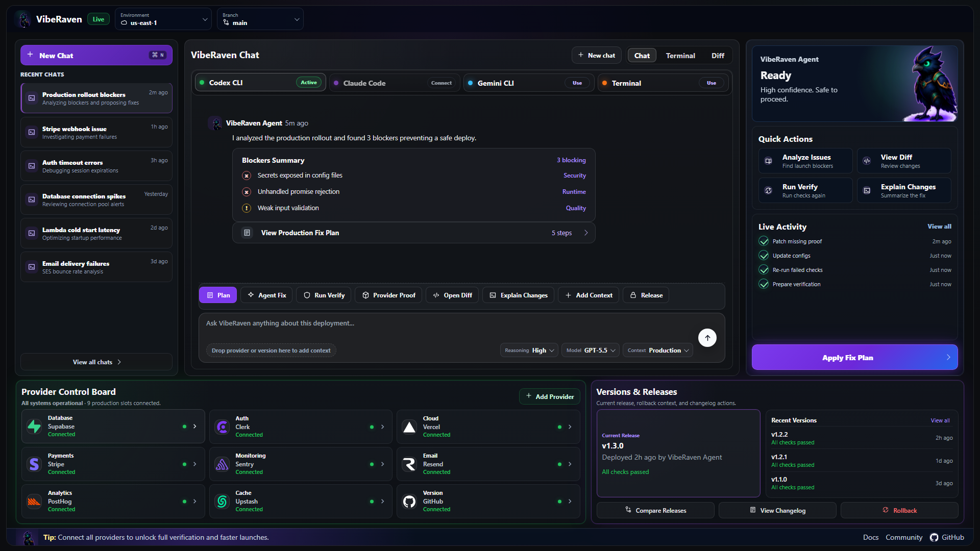Click the Supabase database provider icon
980x551 pixels.
pyautogui.click(x=34, y=427)
